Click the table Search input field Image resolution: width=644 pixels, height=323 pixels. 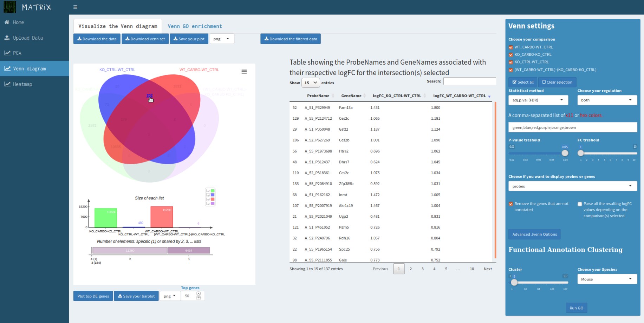tap(469, 81)
